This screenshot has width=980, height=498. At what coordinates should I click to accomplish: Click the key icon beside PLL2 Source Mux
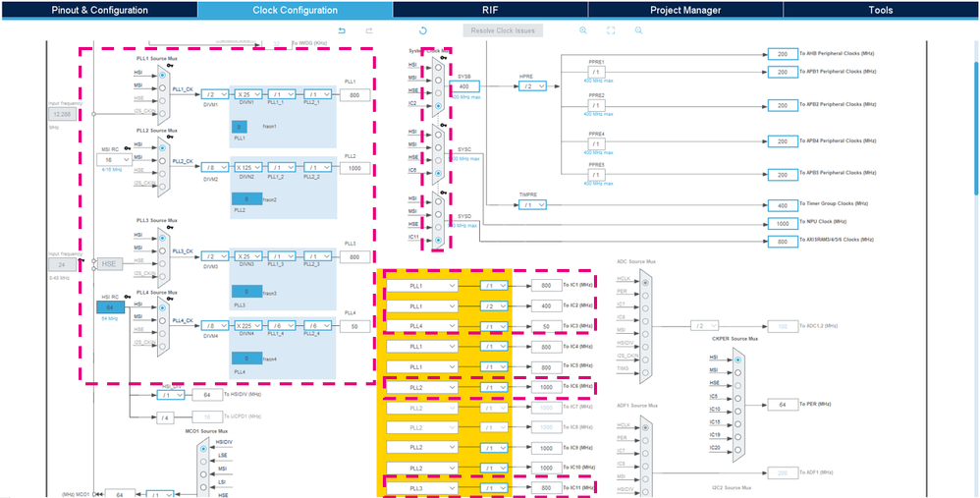[x=170, y=138]
